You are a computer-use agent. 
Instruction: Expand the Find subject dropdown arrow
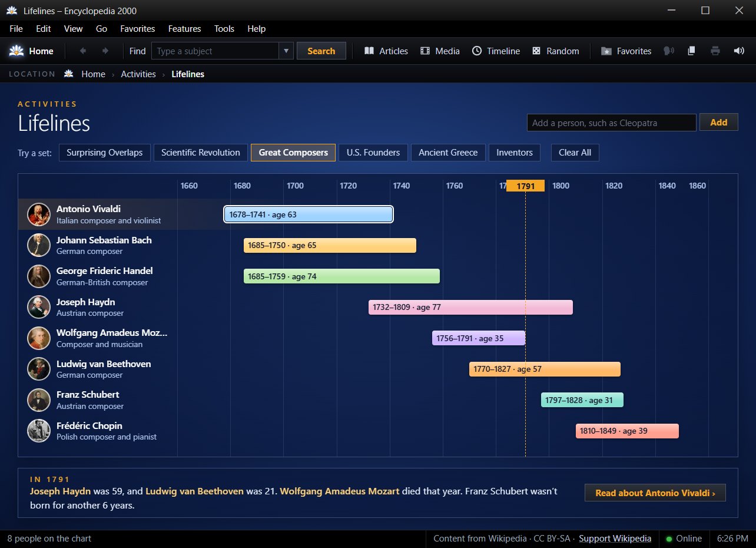(286, 51)
